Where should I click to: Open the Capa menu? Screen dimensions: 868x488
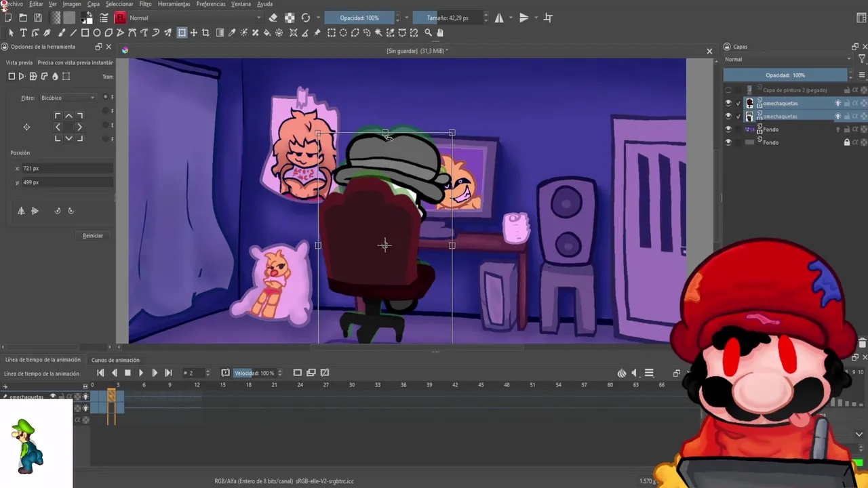pos(94,4)
